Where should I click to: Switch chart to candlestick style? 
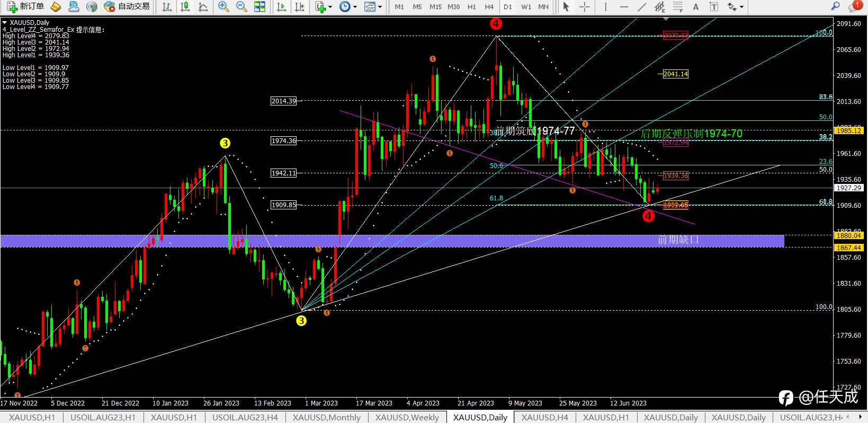point(185,6)
